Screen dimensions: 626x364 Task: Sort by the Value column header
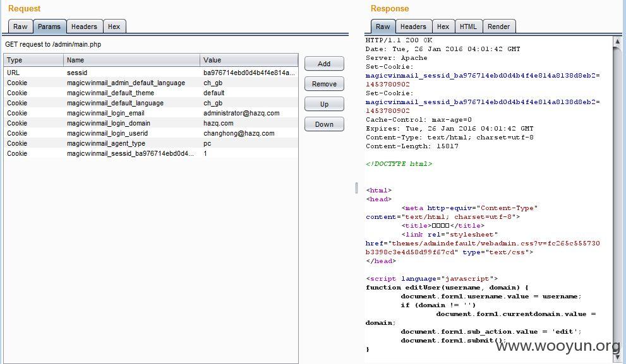point(249,60)
